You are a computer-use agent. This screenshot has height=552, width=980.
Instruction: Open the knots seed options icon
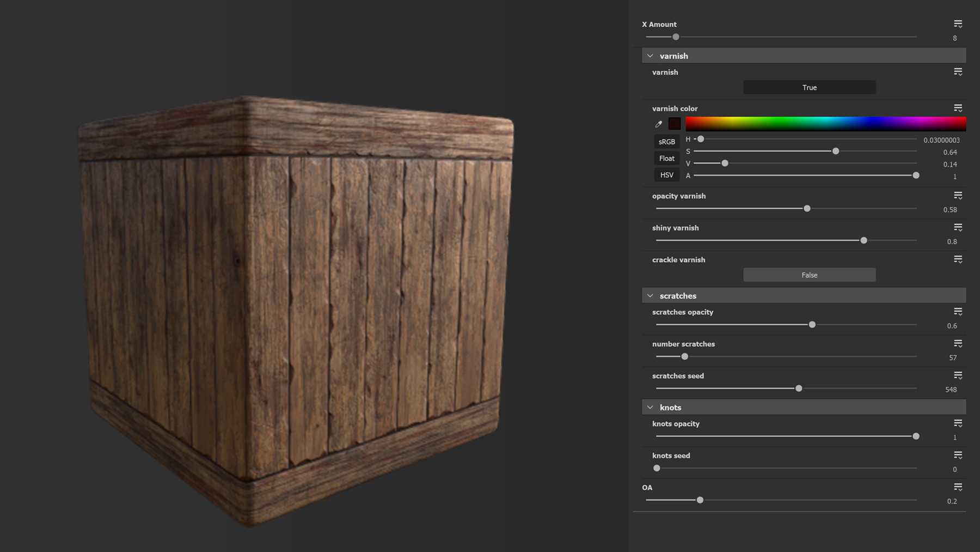[x=958, y=455]
